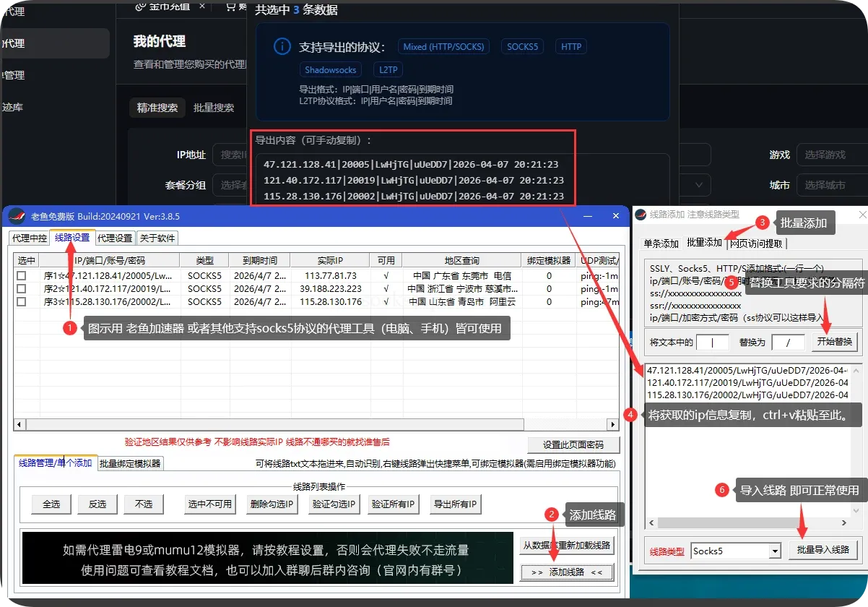Click the 开始替换 button
This screenshot has width=868, height=607.
pyautogui.click(x=834, y=341)
